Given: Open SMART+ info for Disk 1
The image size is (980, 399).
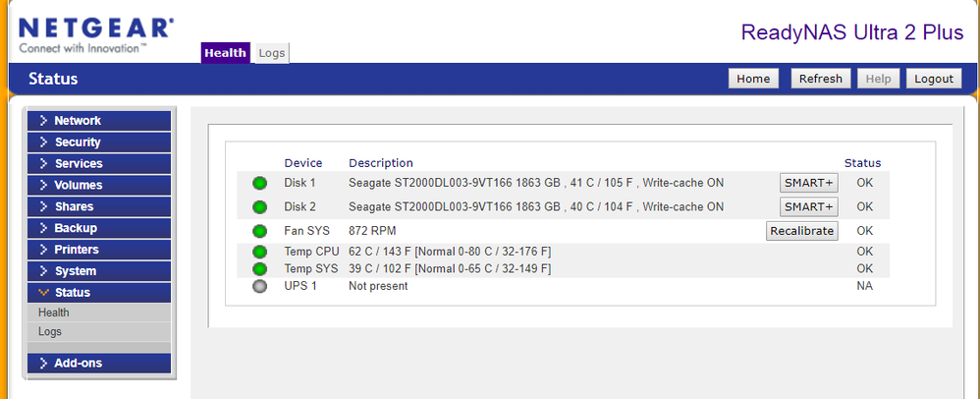Looking at the screenshot, I should pos(808,183).
